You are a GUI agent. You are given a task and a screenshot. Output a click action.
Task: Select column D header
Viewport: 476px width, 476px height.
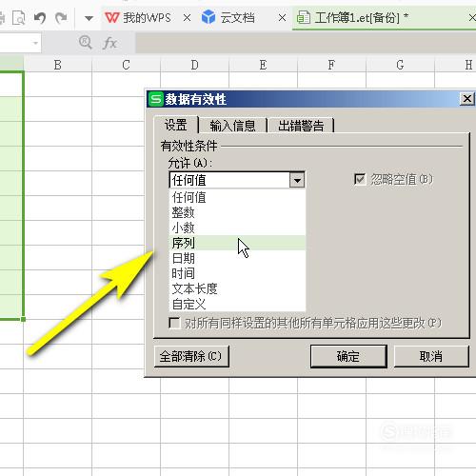point(194,65)
